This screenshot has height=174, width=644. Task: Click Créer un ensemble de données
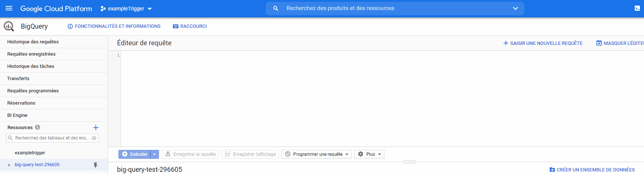592,170
